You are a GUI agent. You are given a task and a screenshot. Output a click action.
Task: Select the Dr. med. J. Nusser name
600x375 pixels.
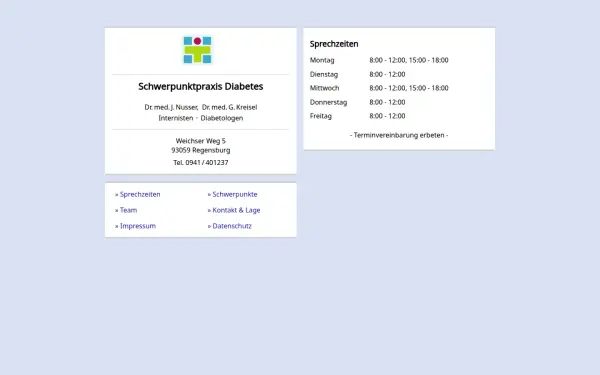click(x=171, y=107)
